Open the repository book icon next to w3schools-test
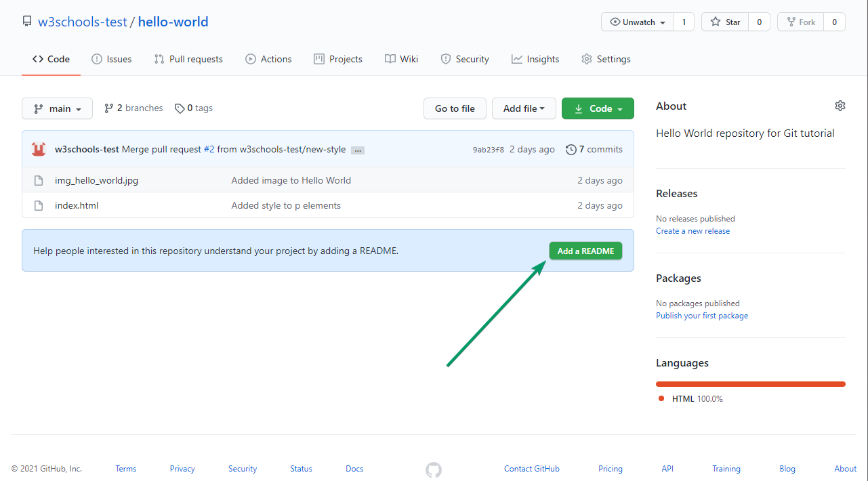The width and height of the screenshot is (868, 481). pos(27,21)
